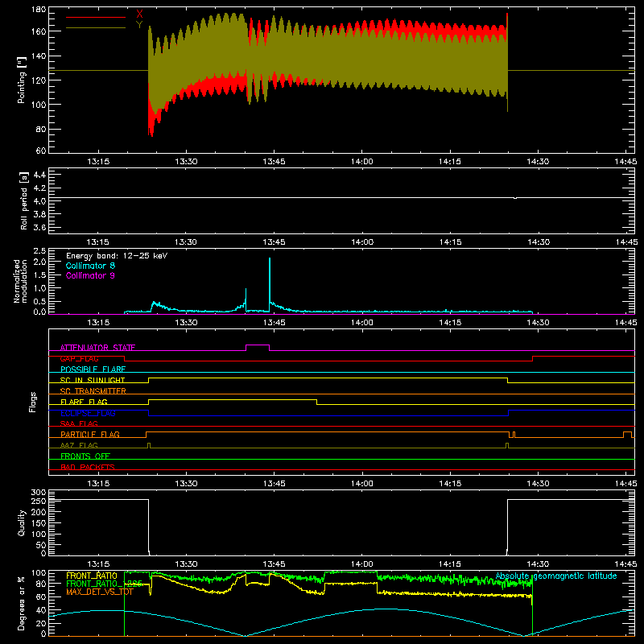Screen dimensions: 644x644
Task: Click the PARTICLE_FLAG label
Action: [x=90, y=434]
